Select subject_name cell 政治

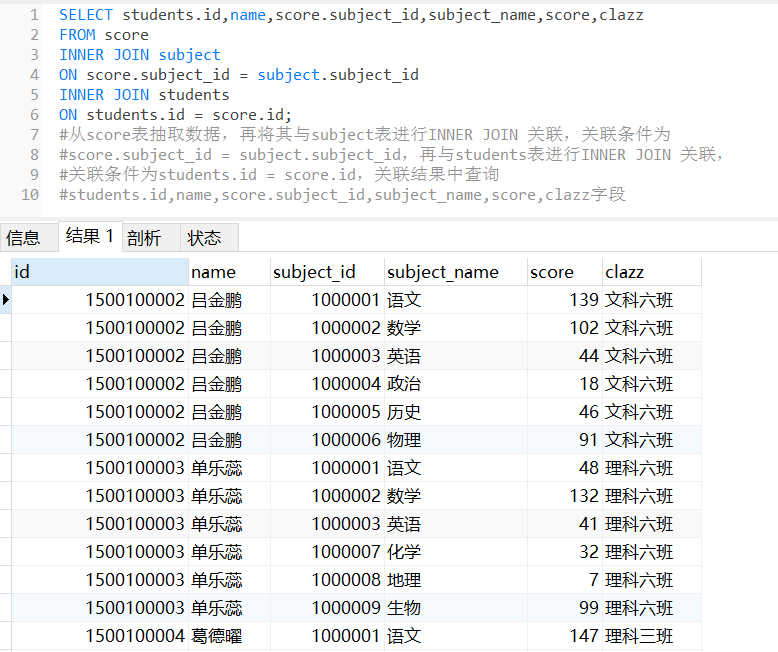pyautogui.click(x=455, y=384)
